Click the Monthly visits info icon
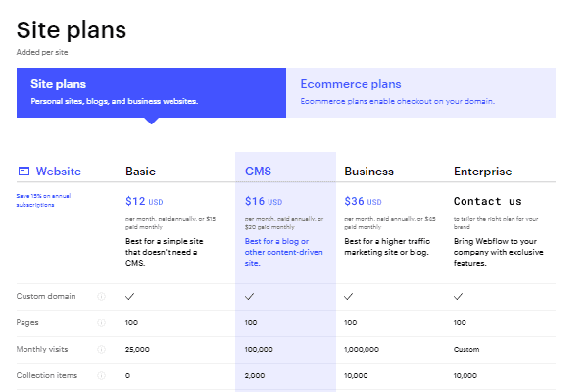The image size is (588, 392). 101,349
